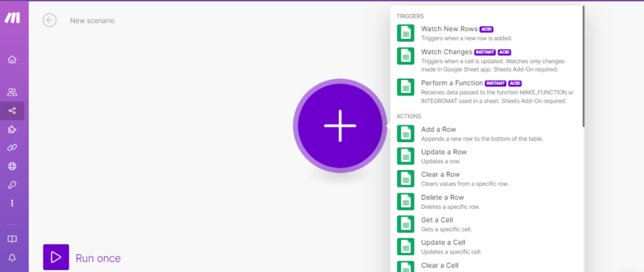Go to Home via house icon
The width and height of the screenshot is (644, 272).
(12, 59)
